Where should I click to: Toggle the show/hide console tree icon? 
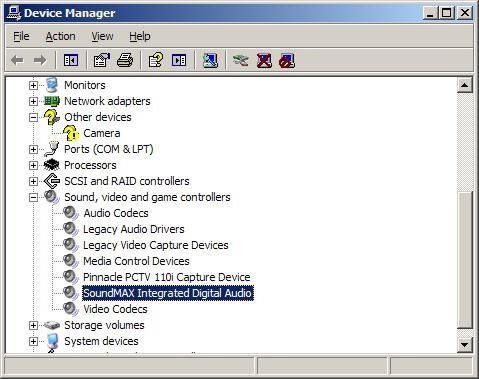tap(71, 60)
